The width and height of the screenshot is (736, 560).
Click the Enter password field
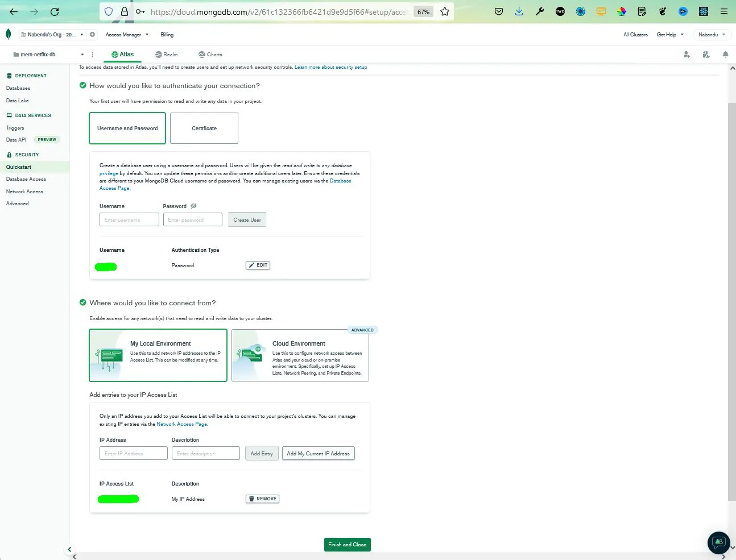pos(192,219)
